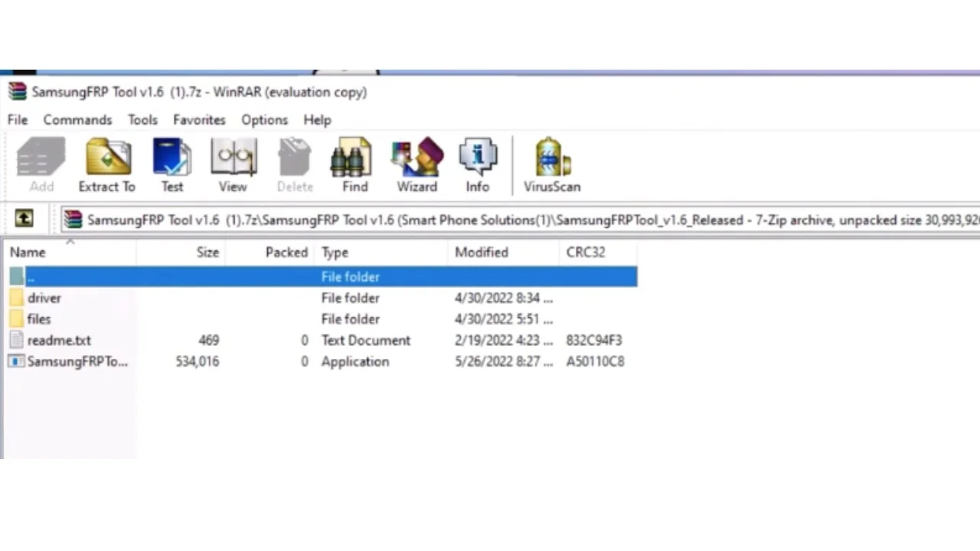Select the 'SamsungFRPTo...' file name
Image resolution: width=980 pixels, height=551 pixels.
point(77,361)
